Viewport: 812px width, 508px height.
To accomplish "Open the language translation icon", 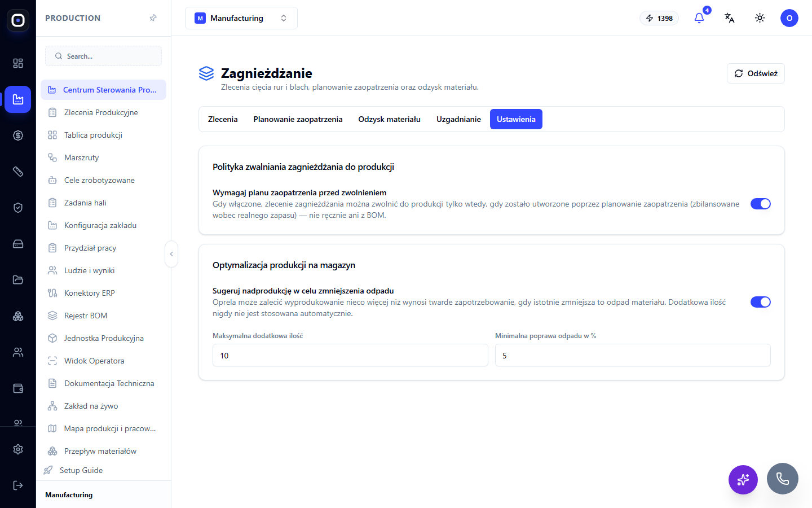I will point(730,18).
